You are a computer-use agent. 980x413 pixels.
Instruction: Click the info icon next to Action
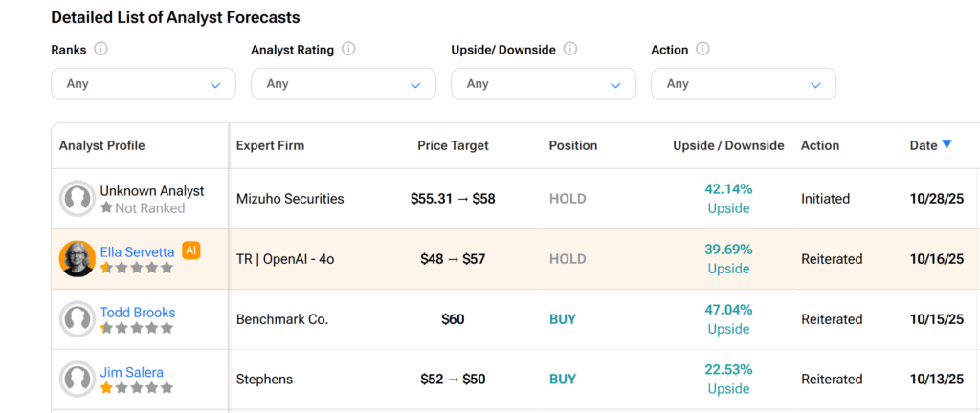click(x=703, y=50)
